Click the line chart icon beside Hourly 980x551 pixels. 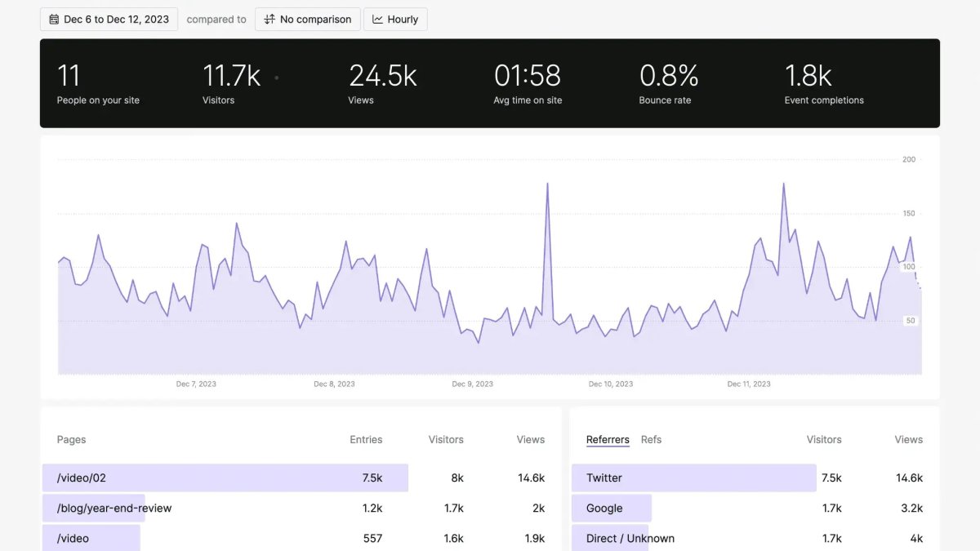377,19
